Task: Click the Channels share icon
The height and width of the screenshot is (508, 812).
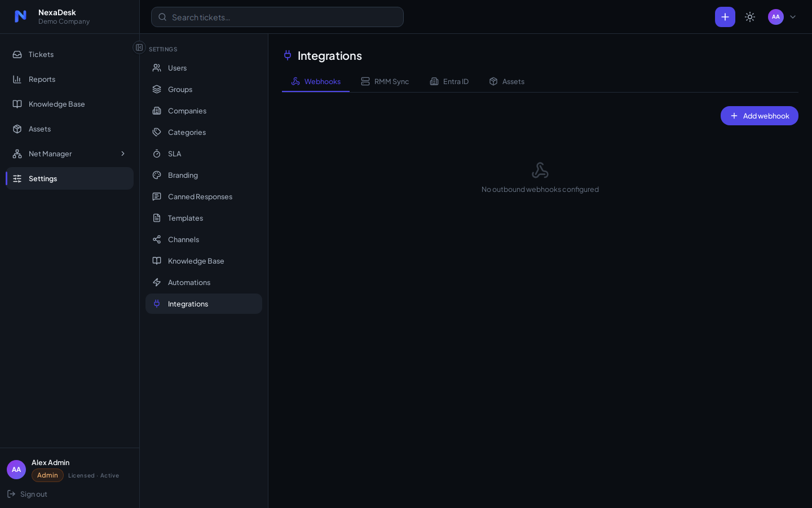Action: (157, 239)
